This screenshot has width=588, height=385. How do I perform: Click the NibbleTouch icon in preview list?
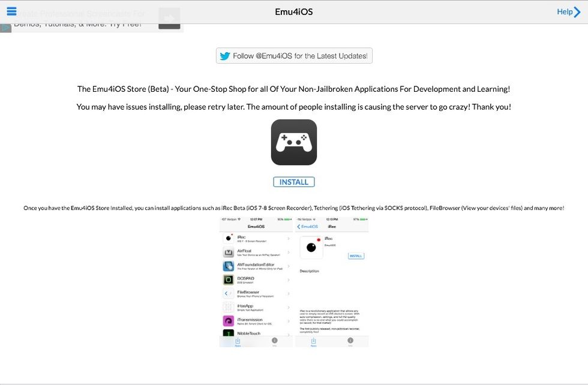pyautogui.click(x=229, y=333)
